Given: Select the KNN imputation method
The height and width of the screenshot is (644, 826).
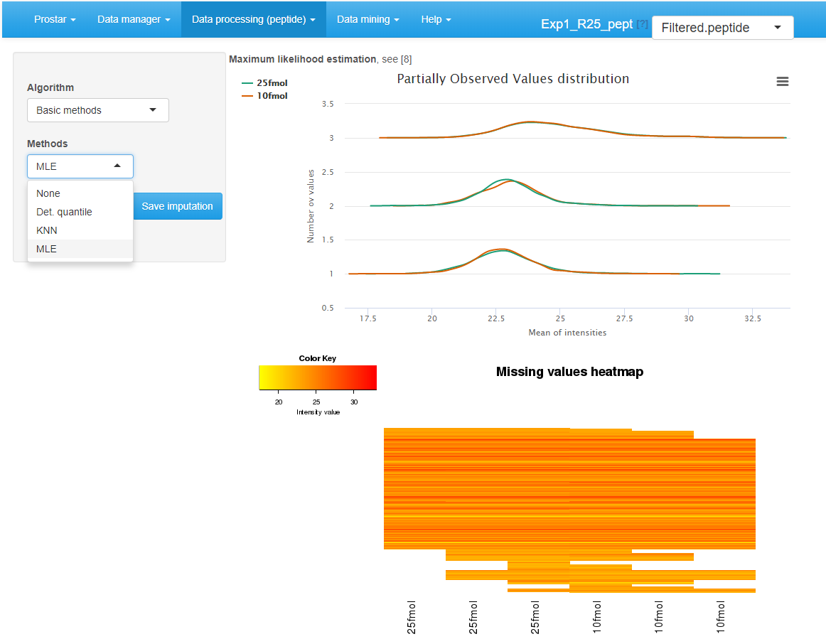Looking at the screenshot, I should point(45,230).
